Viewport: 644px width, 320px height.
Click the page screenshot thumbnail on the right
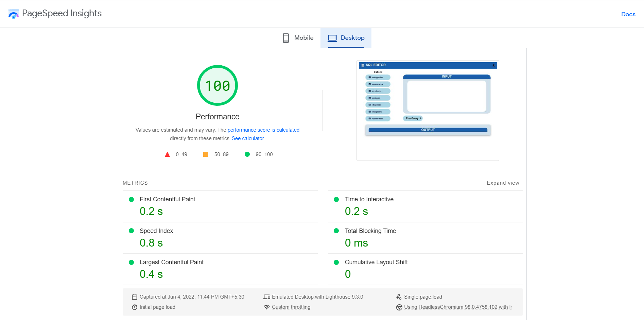[x=428, y=111]
